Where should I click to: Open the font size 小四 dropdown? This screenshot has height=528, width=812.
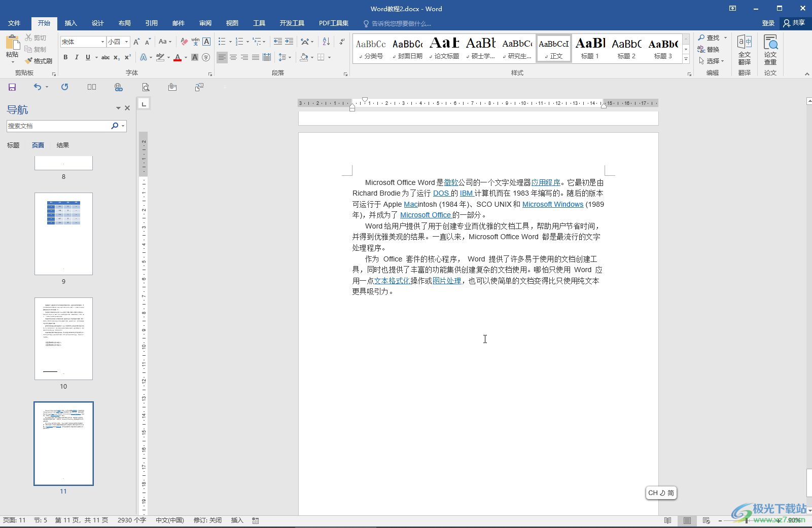click(x=126, y=42)
